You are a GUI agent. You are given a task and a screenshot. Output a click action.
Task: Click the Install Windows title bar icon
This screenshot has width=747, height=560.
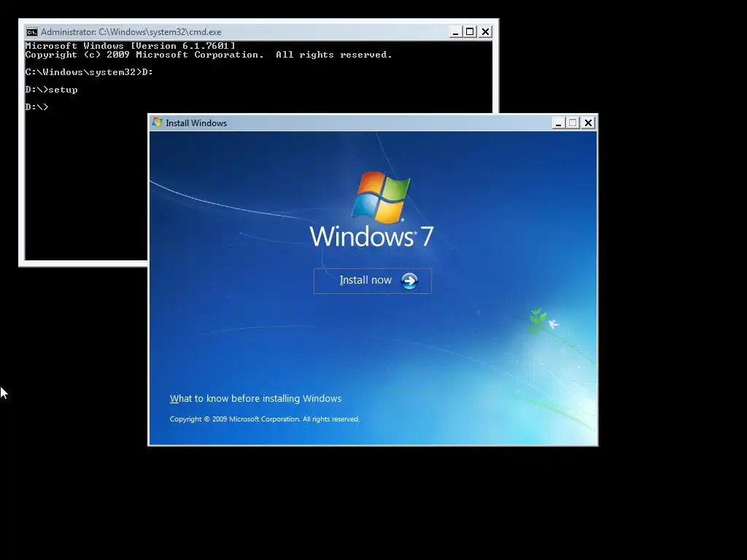(x=158, y=122)
